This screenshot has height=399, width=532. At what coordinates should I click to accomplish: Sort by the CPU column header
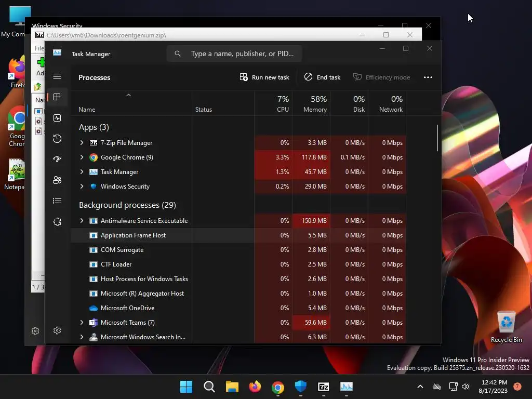273,103
